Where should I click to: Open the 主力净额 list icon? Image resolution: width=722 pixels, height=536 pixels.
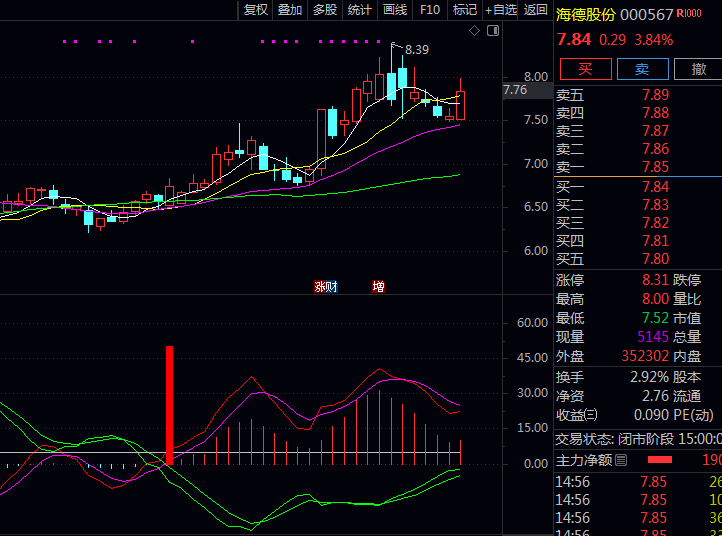click(x=621, y=460)
